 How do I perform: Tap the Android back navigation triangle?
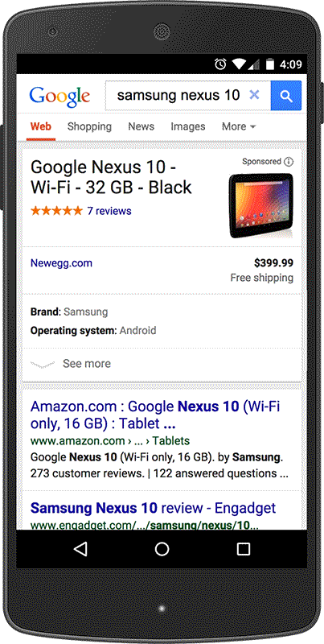tap(80, 549)
